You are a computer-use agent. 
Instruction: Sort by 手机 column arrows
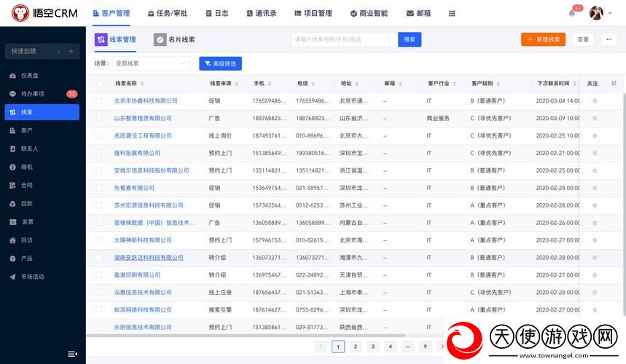270,83
